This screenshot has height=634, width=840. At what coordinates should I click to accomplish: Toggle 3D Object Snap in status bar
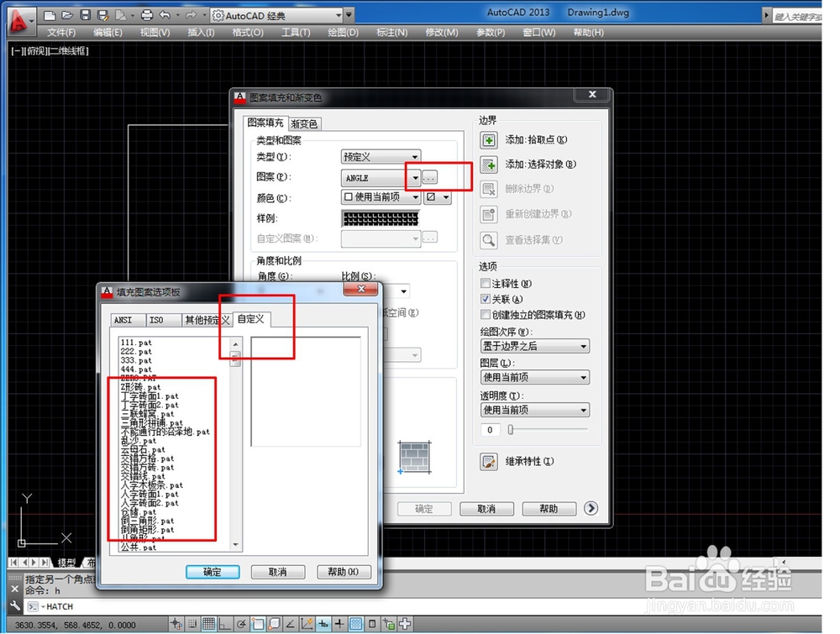point(275,624)
